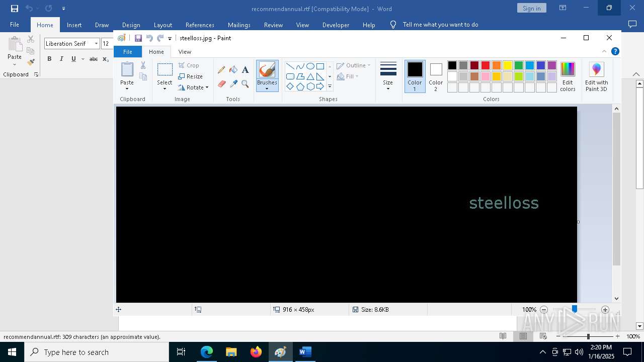Expand the Brushes dropdown
Screen dimensions: 644x362
(x=267, y=85)
